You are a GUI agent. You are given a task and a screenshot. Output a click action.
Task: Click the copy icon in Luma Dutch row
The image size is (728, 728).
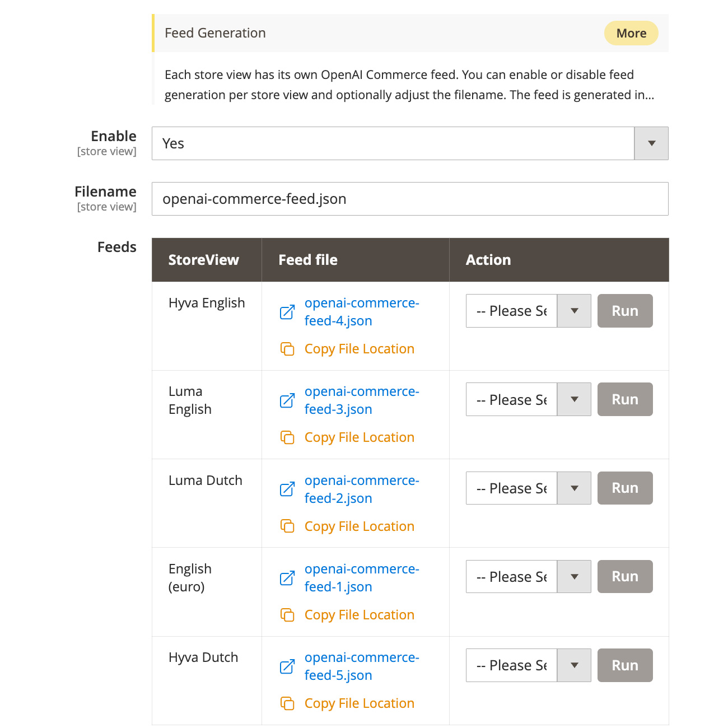click(x=287, y=526)
